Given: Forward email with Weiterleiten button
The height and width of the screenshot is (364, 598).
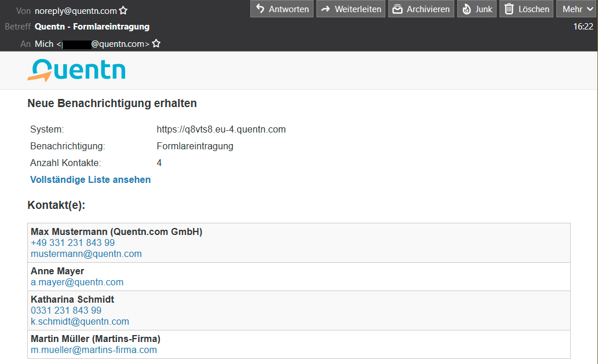Looking at the screenshot, I should [x=351, y=9].
